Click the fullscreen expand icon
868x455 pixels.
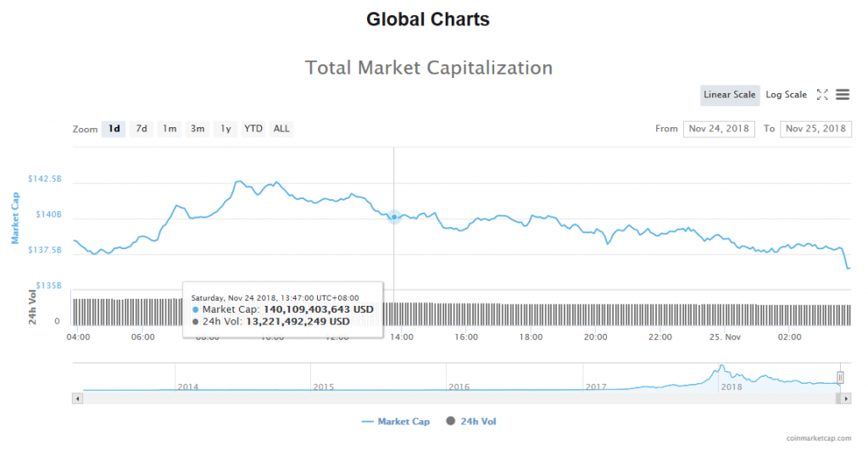point(822,95)
